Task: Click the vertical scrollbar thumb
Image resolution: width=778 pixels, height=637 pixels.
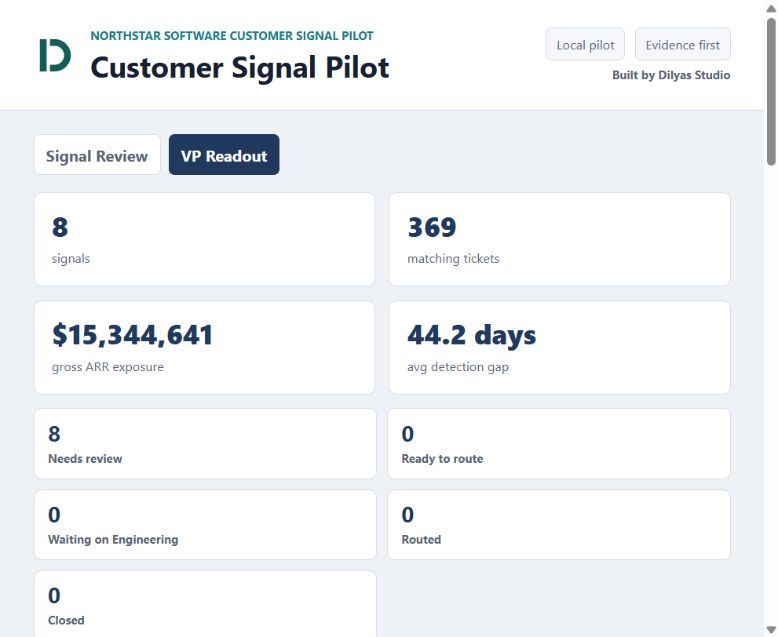Action: [x=771, y=91]
